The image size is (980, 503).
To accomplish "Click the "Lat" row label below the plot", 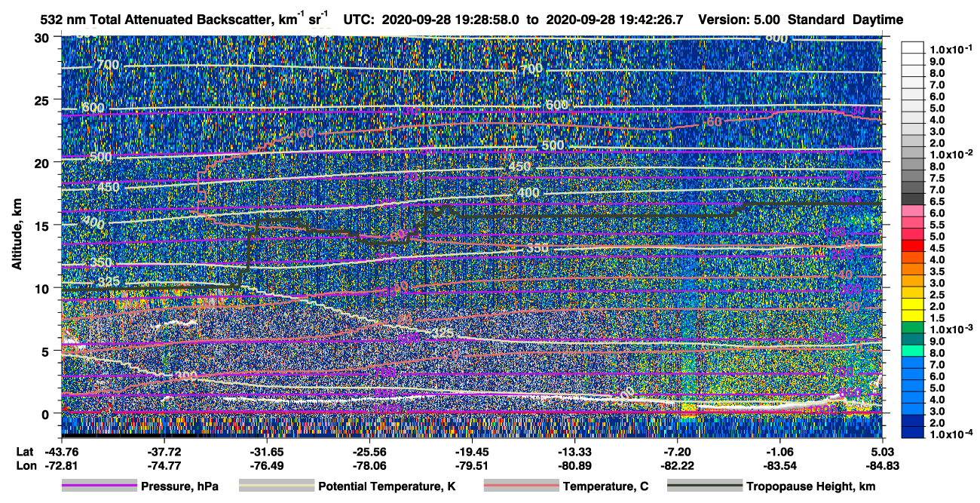I will [x=24, y=451].
